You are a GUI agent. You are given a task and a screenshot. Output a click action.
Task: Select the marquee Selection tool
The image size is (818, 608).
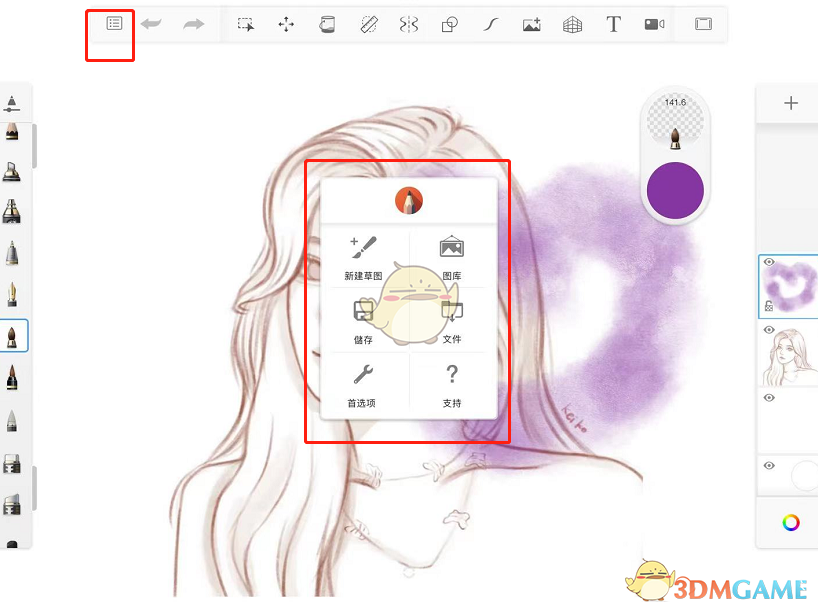click(246, 24)
